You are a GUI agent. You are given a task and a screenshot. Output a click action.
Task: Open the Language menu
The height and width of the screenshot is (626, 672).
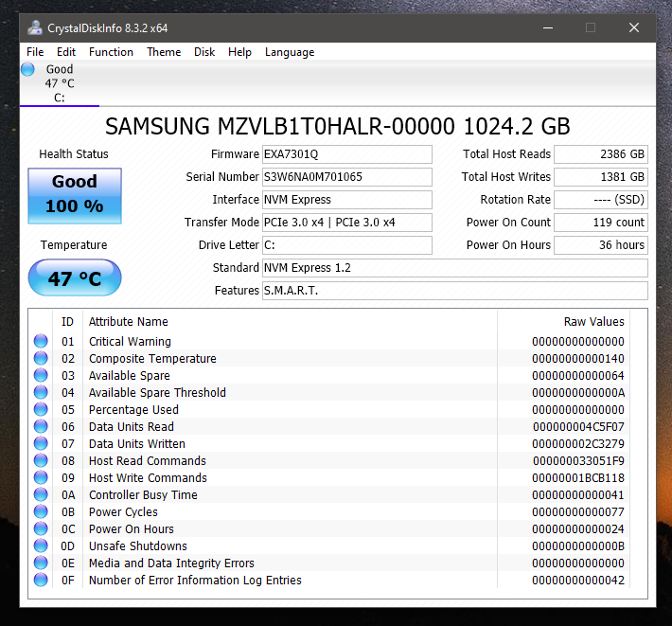click(290, 52)
